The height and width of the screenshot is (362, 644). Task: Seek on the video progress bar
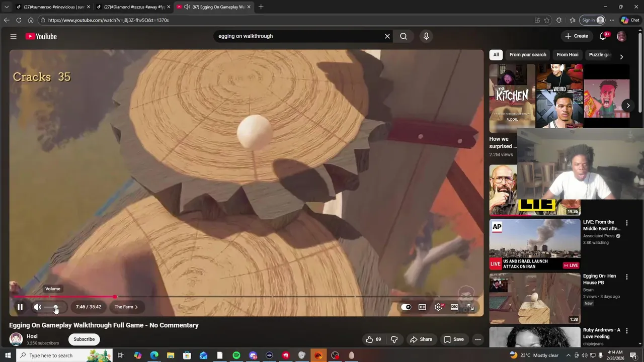[246, 297]
